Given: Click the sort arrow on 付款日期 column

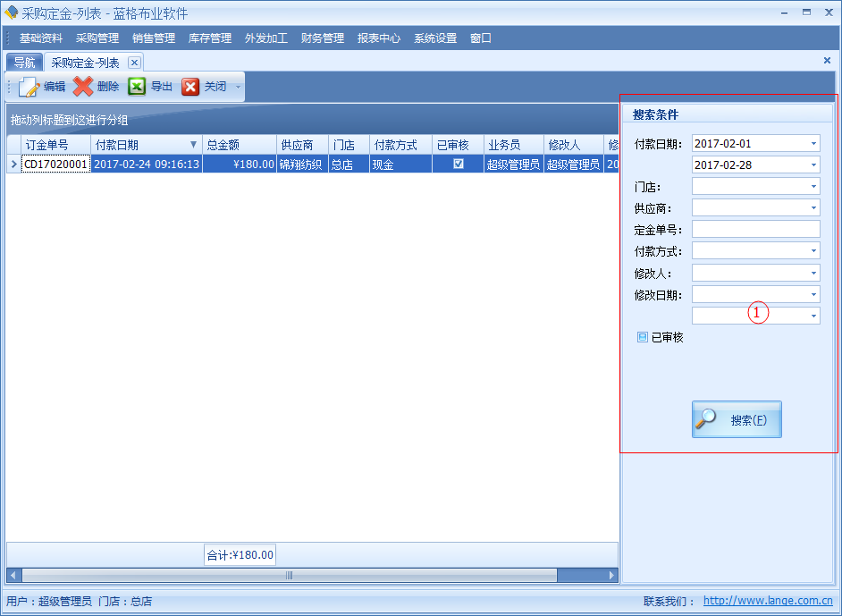Looking at the screenshot, I should click(x=193, y=145).
